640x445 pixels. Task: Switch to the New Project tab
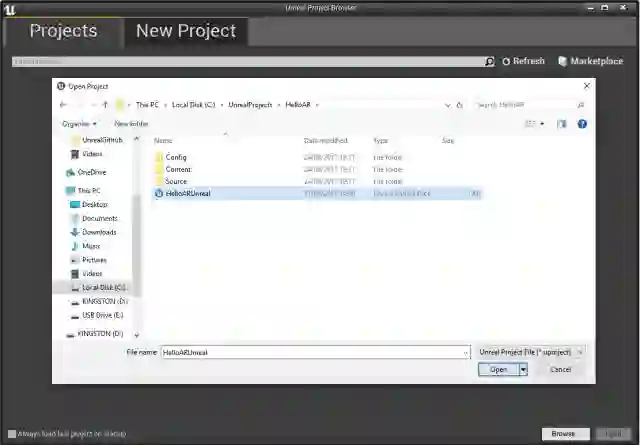pos(186,31)
